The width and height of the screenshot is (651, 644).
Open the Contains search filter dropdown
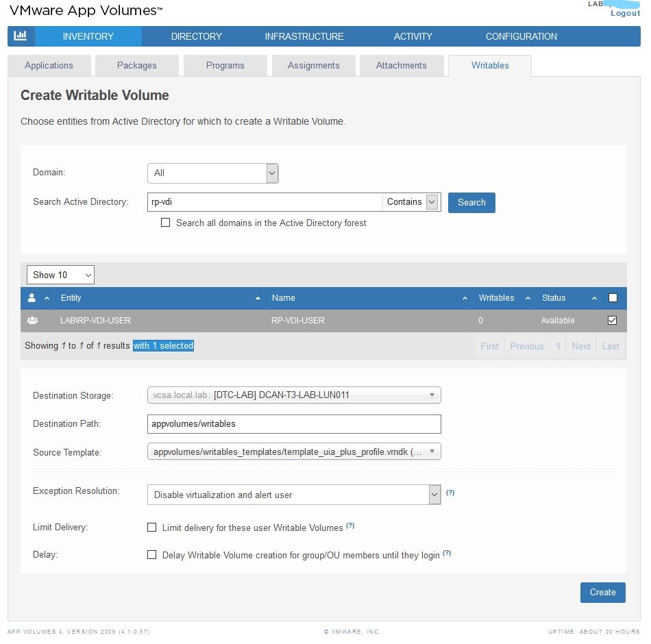[411, 202]
